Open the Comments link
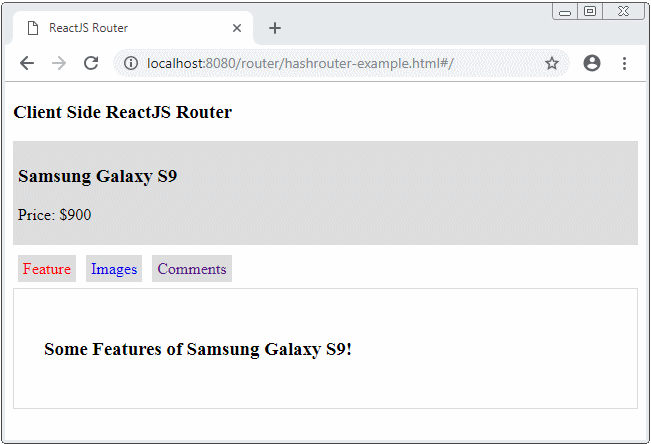The width and height of the screenshot is (651, 444). pyautogui.click(x=192, y=269)
